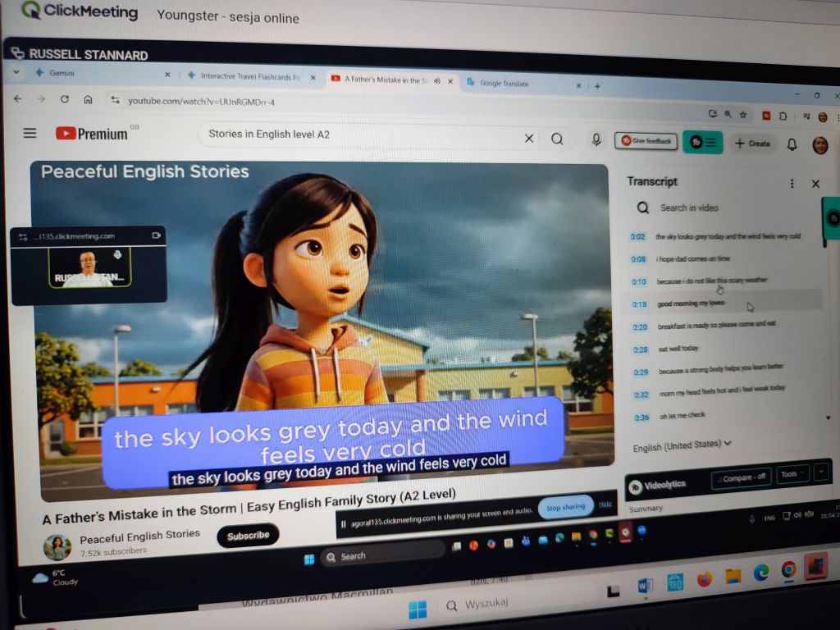
Task: Toggle the green Videolytics panel button in header
Action: [x=702, y=142]
